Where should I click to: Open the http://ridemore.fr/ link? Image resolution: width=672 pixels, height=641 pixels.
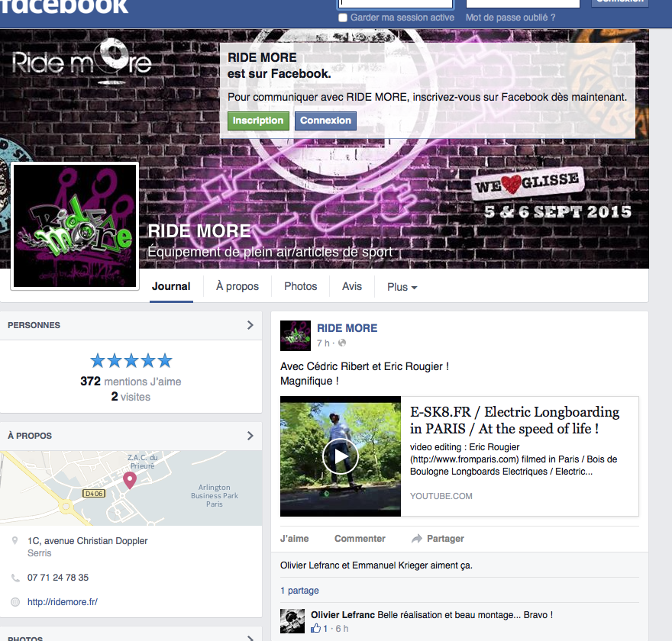[63, 602]
